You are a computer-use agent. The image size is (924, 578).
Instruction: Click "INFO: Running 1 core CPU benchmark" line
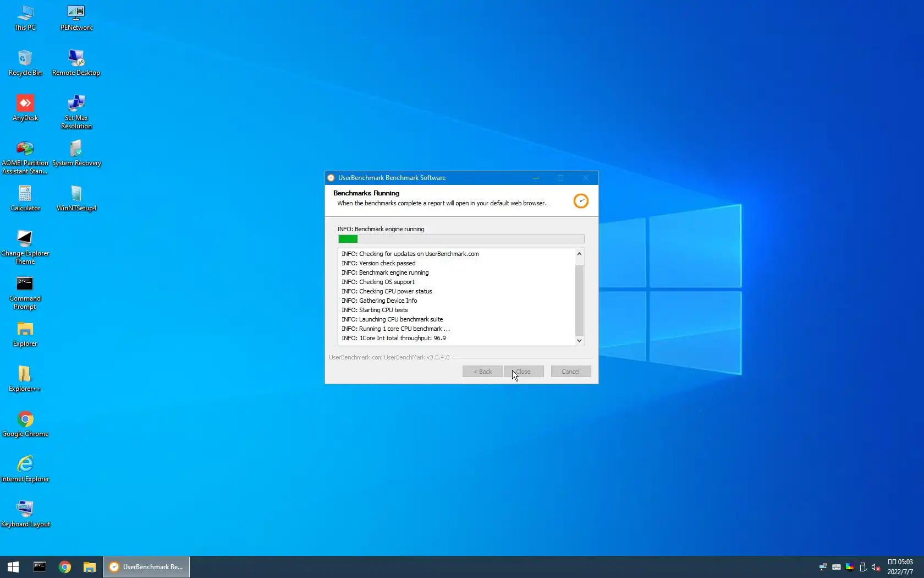[395, 329]
